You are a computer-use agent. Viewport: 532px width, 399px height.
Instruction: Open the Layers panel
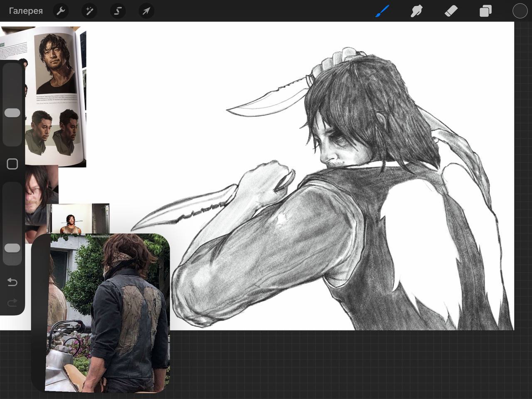(x=485, y=11)
